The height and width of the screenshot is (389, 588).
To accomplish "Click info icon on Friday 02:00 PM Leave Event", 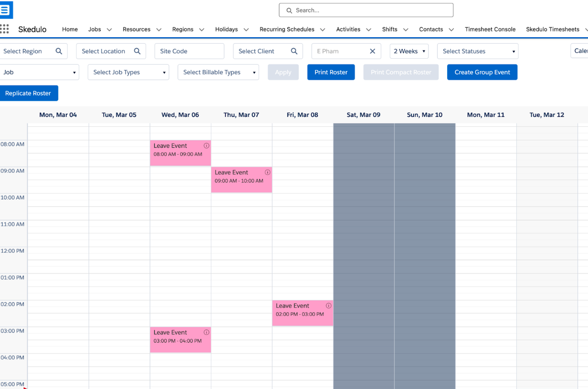I will [329, 306].
